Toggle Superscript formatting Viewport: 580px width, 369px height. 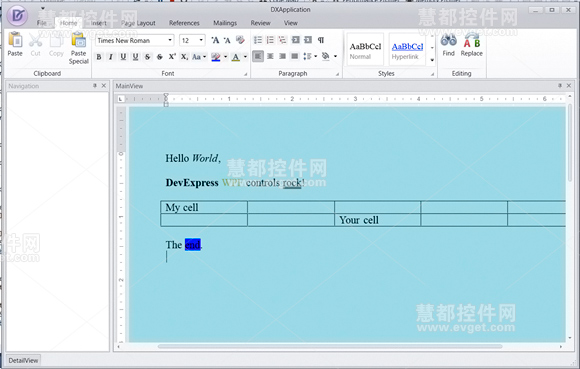point(172,57)
